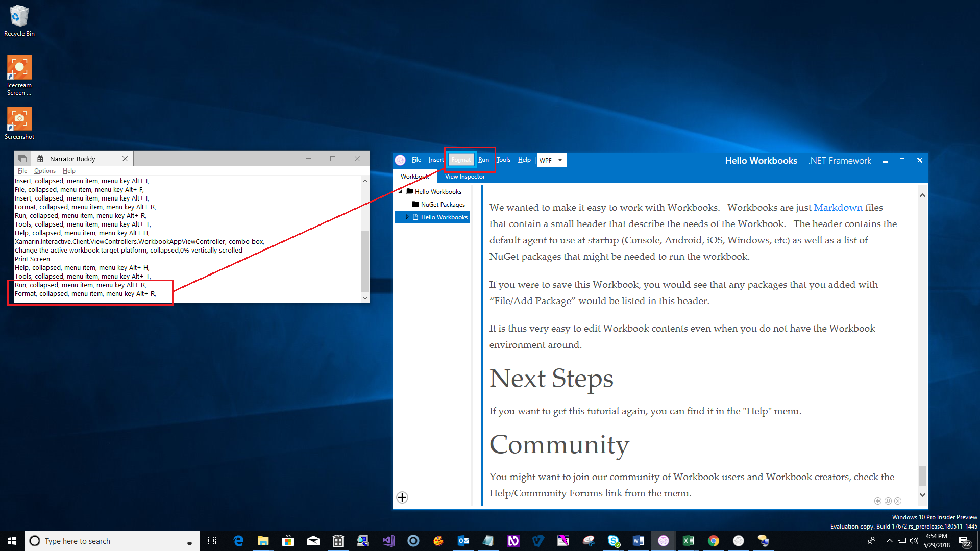Launch Google Chrome from the taskbar
The width and height of the screenshot is (980, 551).
click(714, 540)
